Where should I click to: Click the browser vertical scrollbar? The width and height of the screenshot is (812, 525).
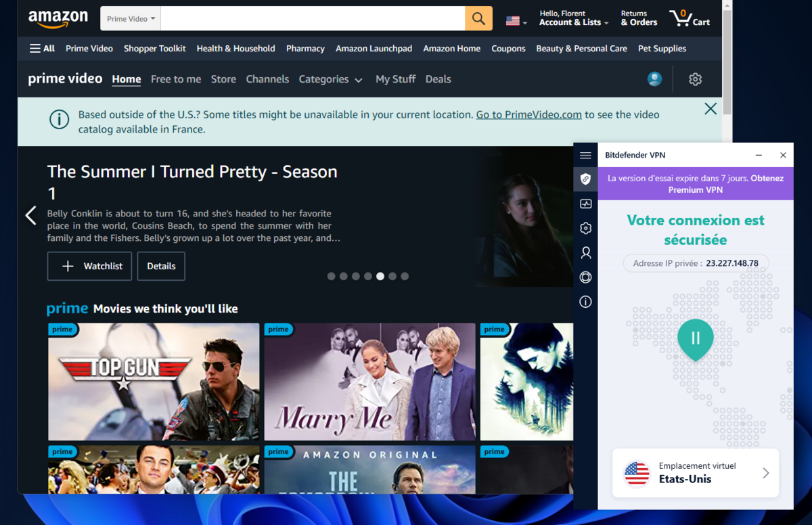point(727,61)
